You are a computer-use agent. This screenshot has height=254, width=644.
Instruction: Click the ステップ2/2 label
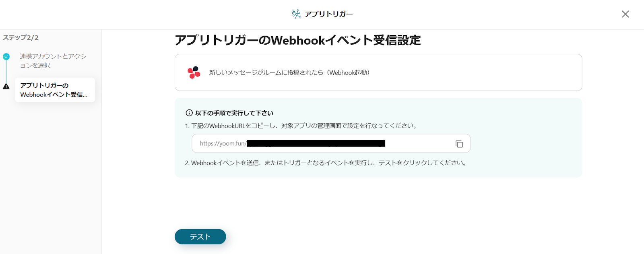tap(21, 37)
